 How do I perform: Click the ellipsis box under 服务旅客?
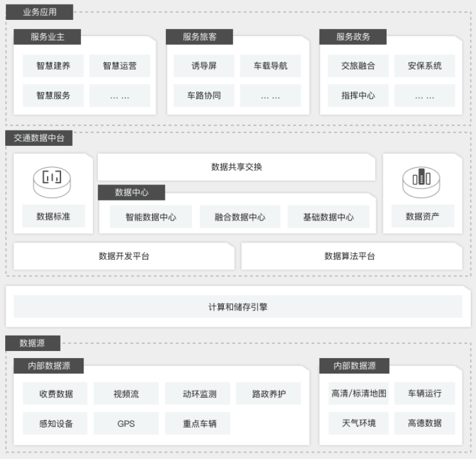coord(270,96)
